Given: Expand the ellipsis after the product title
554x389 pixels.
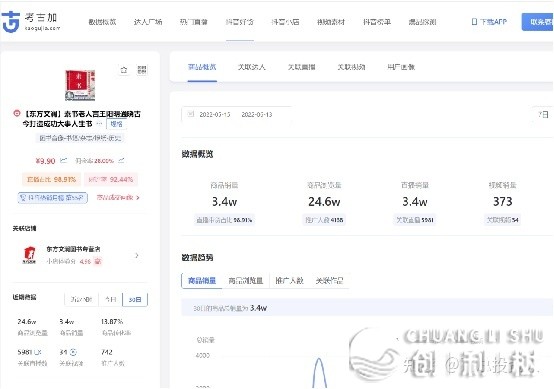Looking at the screenshot, I should [x=99, y=124].
